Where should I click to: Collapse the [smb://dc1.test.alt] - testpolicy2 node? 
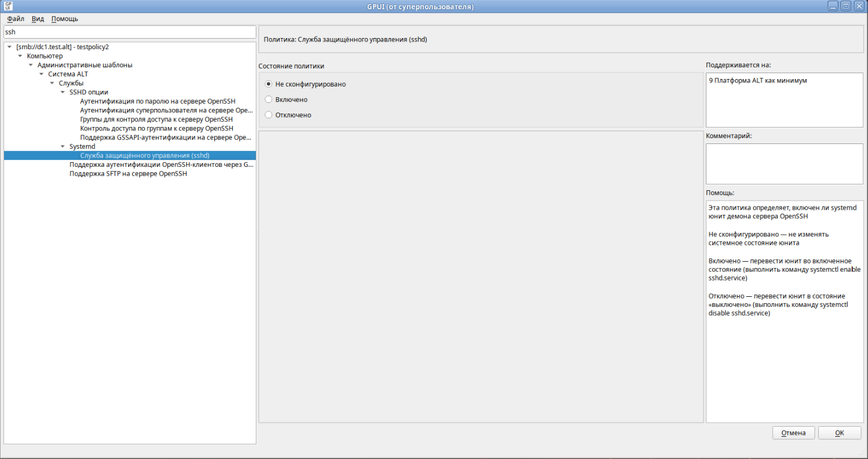tap(11, 47)
